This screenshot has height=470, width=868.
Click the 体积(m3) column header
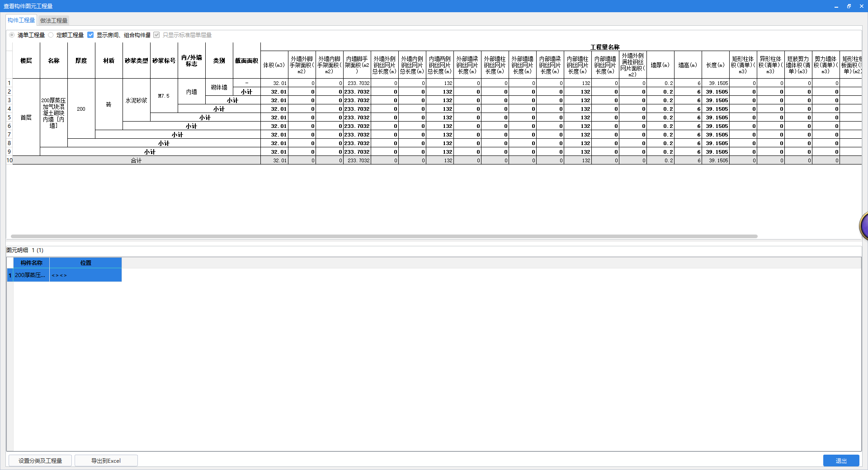tap(274, 65)
